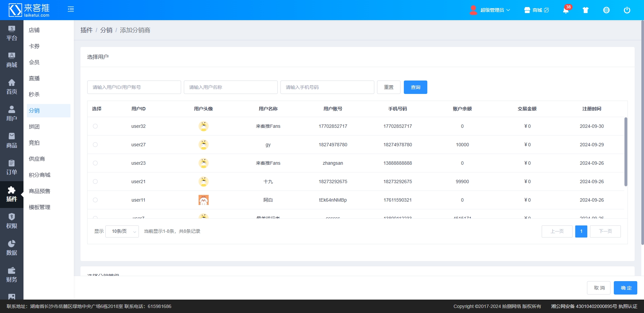Click the user table vertical scrollbar
644x313 pixels.
[626, 152]
